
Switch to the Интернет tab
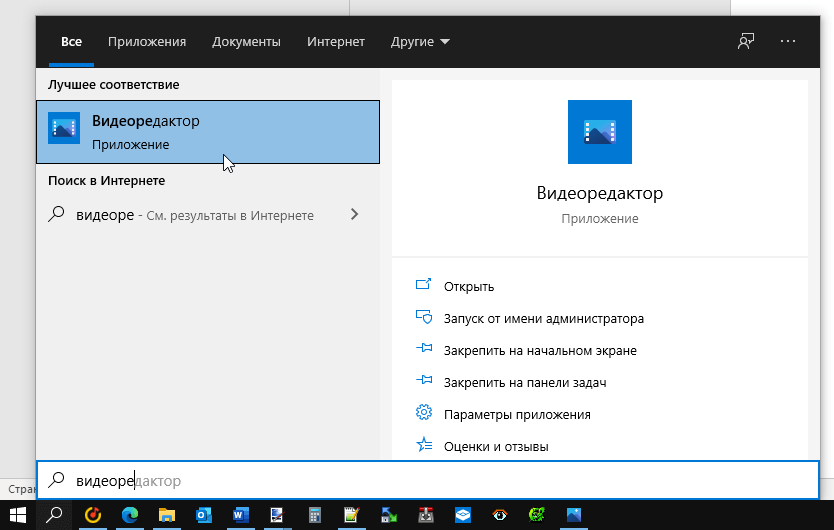pos(336,42)
